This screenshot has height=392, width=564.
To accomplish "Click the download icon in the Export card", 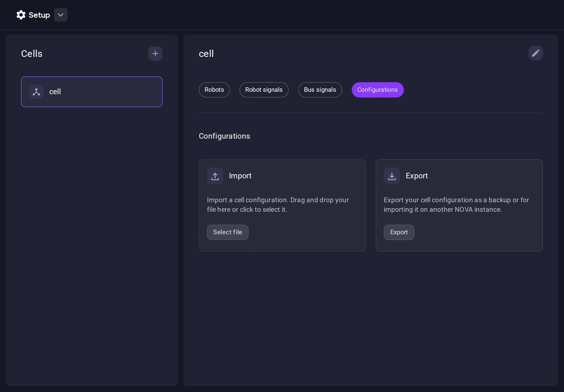I will click(x=391, y=176).
